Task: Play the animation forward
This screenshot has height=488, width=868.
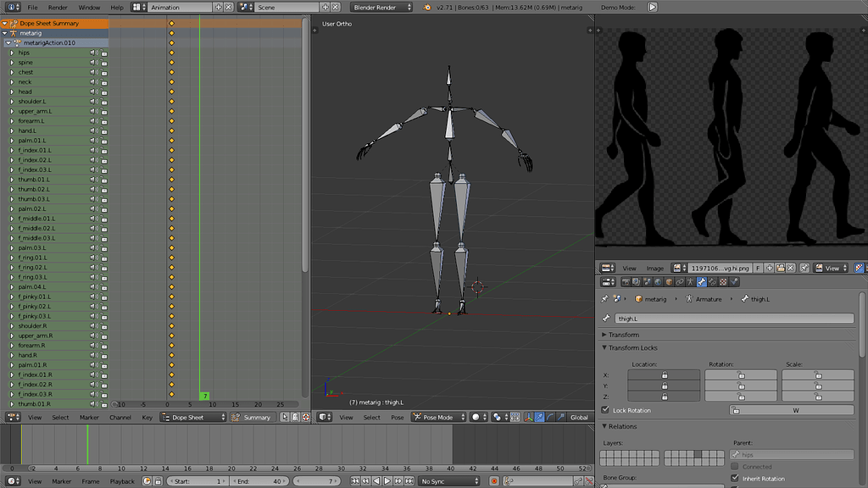Action: tap(387, 481)
